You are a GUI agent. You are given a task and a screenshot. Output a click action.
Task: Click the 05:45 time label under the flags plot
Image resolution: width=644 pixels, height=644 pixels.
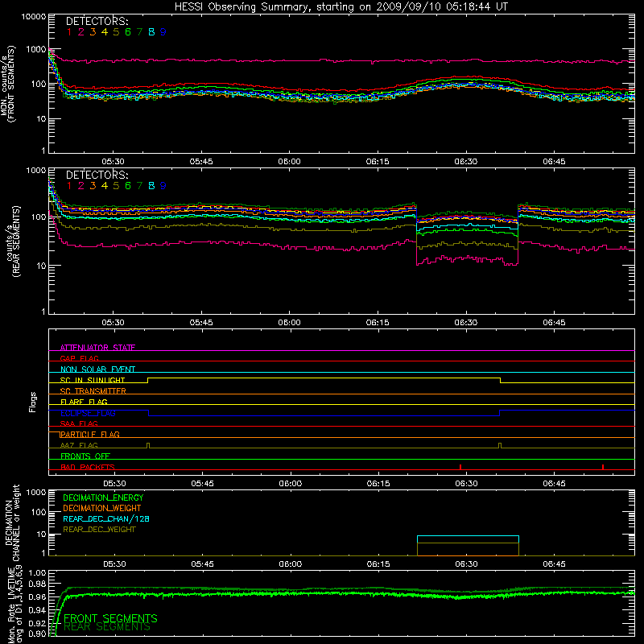tap(202, 484)
